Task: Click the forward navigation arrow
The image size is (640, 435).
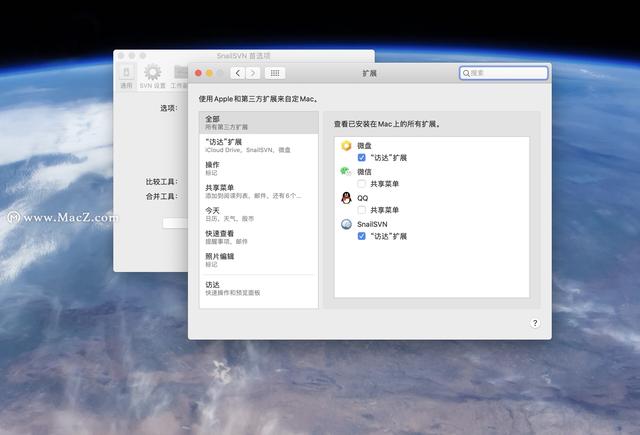Action: point(253,73)
